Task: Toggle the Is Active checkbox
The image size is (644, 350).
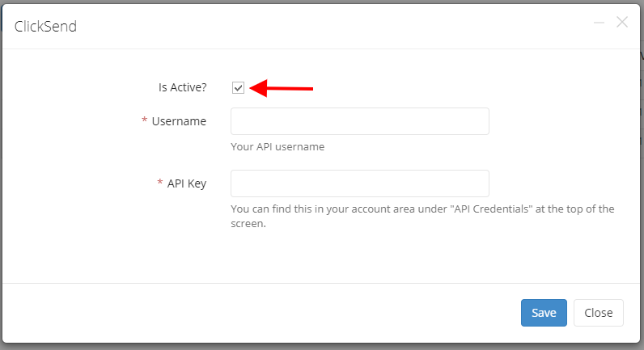Action: (238, 87)
